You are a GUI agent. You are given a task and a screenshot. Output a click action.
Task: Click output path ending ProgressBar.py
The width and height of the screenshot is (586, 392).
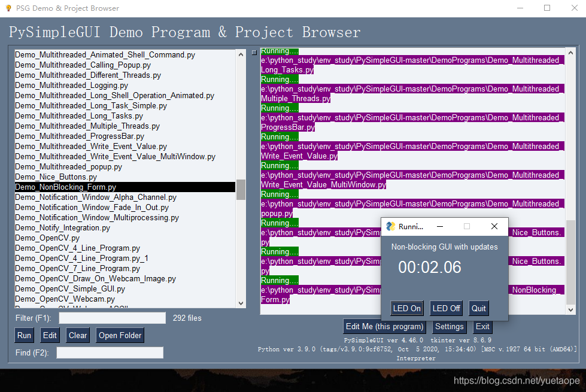(412, 123)
